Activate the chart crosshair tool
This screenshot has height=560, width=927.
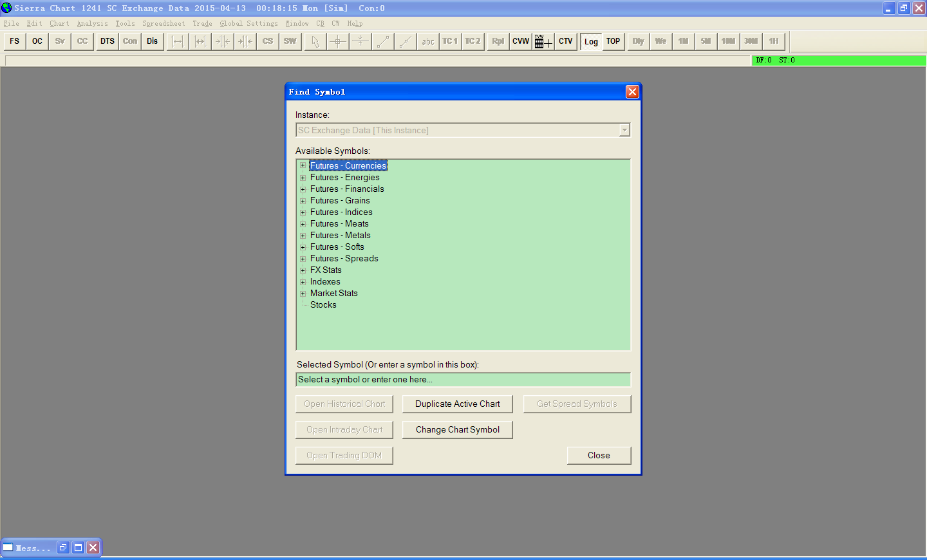(337, 41)
